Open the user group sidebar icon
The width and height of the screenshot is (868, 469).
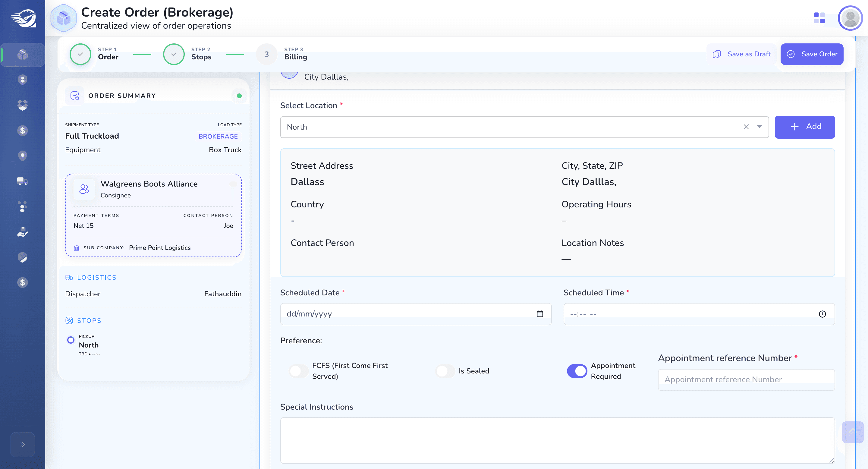coord(22,206)
